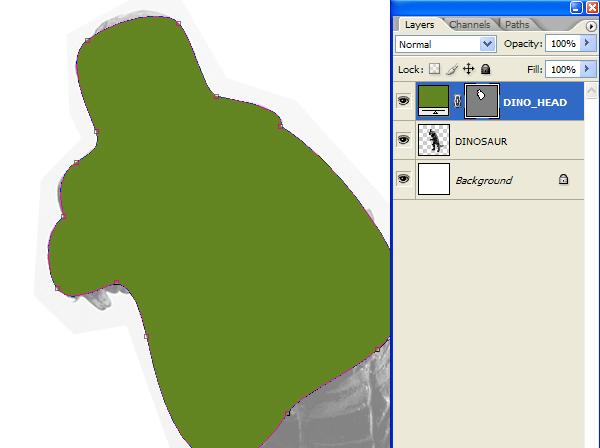Open the Opacity slider arrow

click(x=588, y=43)
